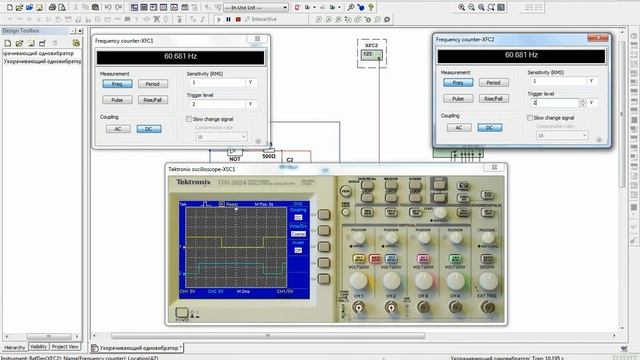Image resolution: width=640 pixels, height=360 pixels.
Task: Click Sensitivity value field in XFC1 counter
Action: (217, 82)
